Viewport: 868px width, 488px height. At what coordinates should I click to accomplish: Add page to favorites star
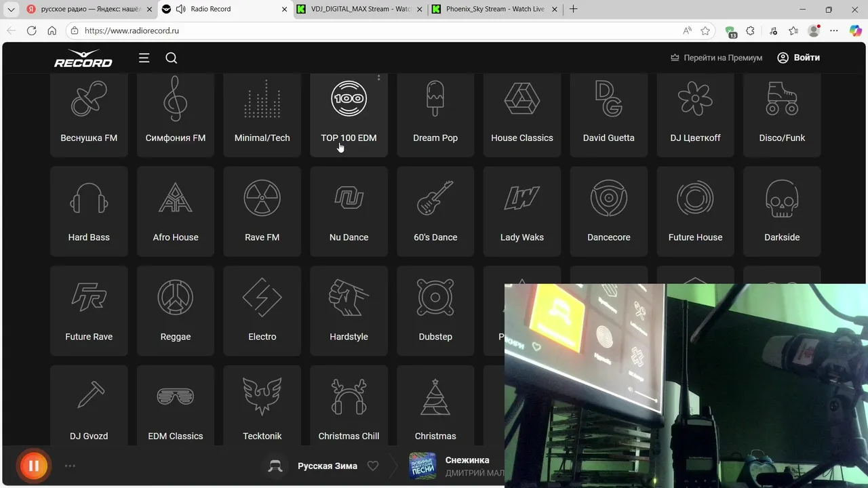coord(705,30)
